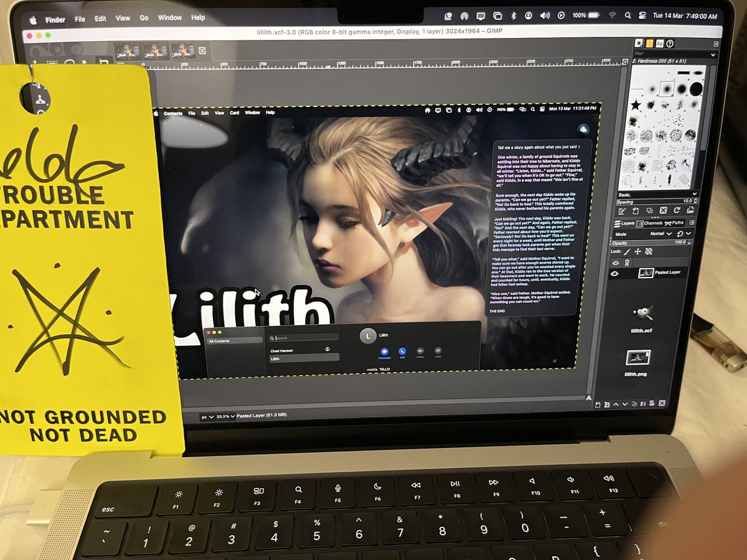Image resolution: width=747 pixels, height=560 pixels.
Task: Duplicate the selected brush
Action: [x=649, y=211]
